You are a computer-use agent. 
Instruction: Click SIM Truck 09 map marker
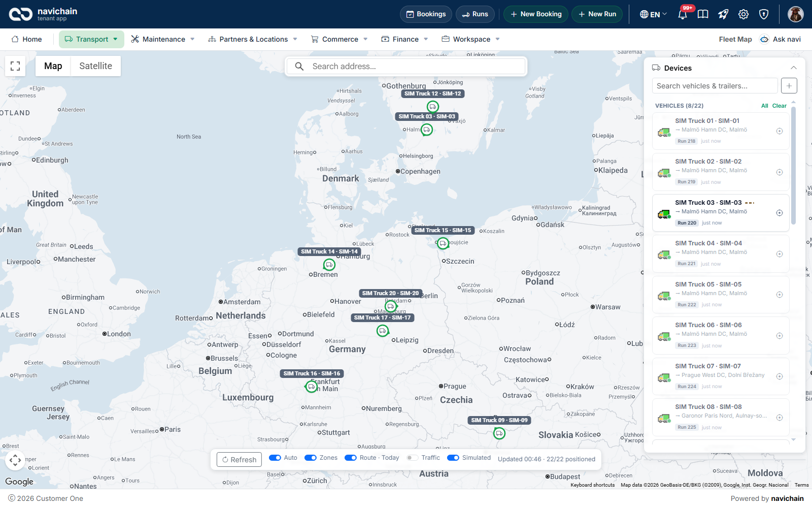pyautogui.click(x=499, y=433)
